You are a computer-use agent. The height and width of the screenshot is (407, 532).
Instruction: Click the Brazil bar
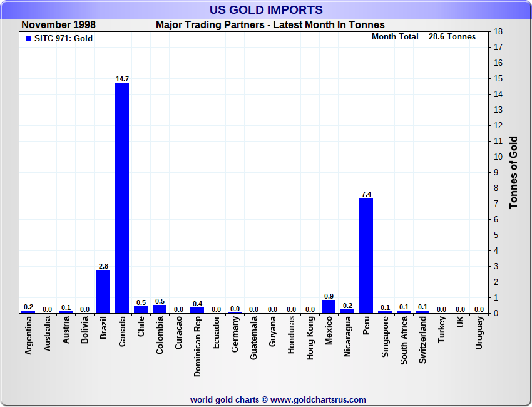(x=103, y=291)
